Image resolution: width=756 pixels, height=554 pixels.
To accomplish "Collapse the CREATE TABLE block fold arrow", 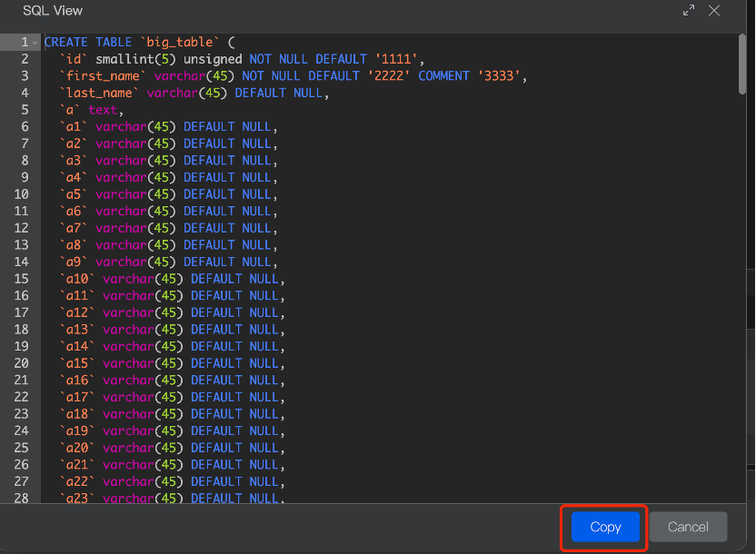I will 35,43.
